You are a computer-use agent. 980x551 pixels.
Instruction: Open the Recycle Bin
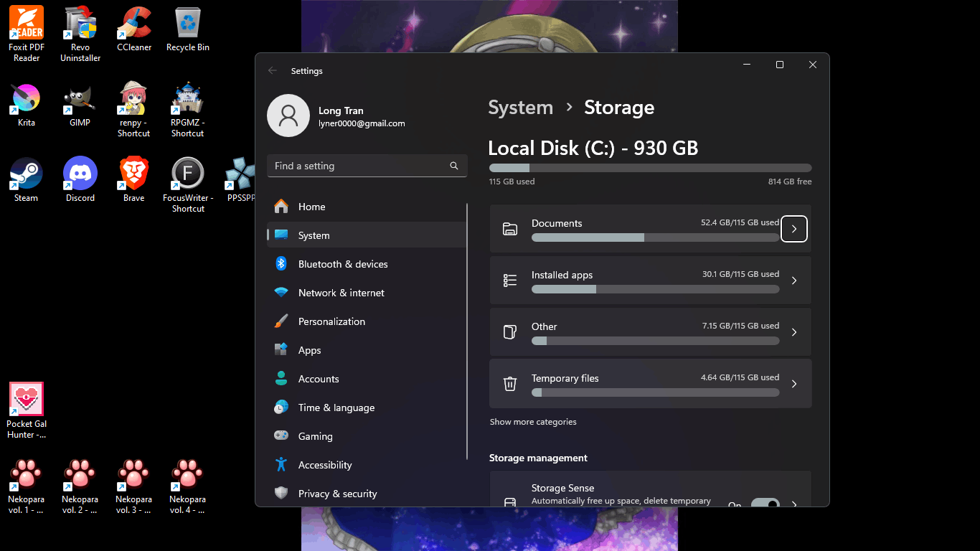click(x=188, y=29)
